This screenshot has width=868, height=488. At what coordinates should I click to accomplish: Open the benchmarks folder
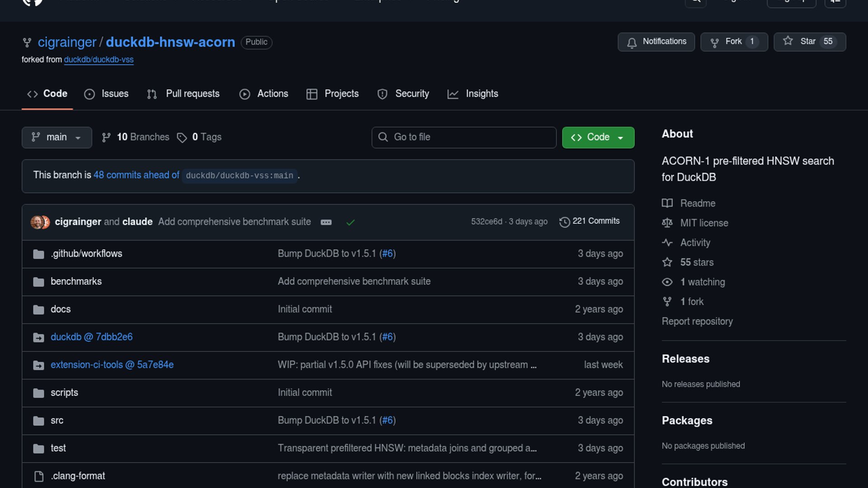coord(76,282)
